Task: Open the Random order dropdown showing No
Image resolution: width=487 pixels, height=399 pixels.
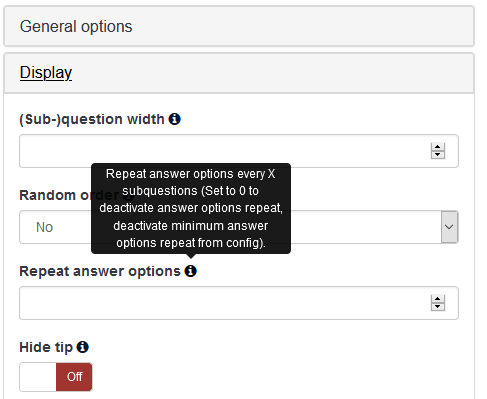Action: (239, 227)
